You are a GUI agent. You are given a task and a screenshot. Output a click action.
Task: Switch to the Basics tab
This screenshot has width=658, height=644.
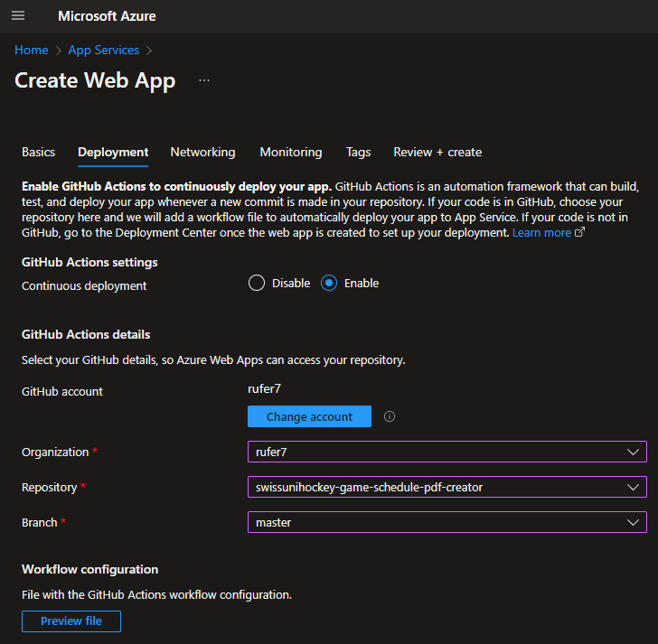tap(38, 152)
